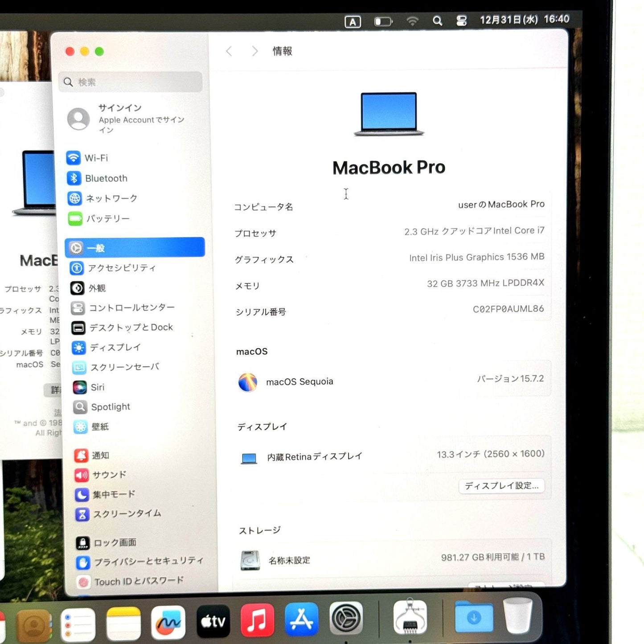The width and height of the screenshot is (644, 644).
Task: Open the Wi-Fi menu bar icon
Action: point(413,21)
